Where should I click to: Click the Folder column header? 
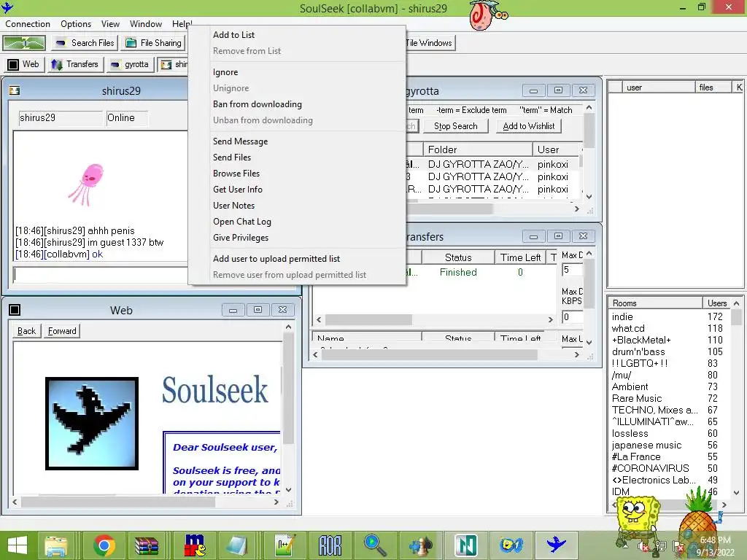click(x=478, y=149)
